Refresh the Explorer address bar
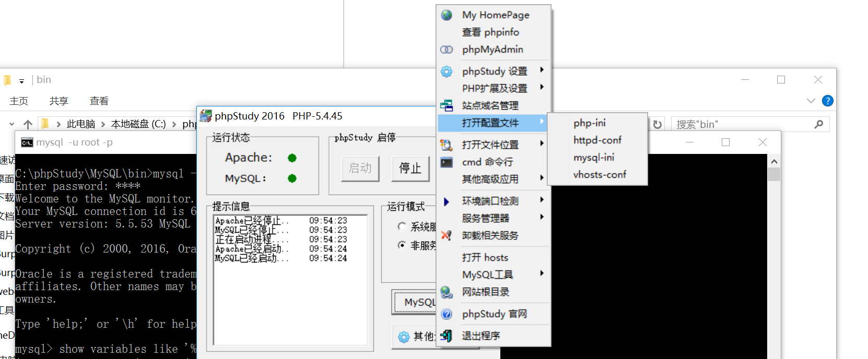Viewport: 868px width, 359px height. (x=658, y=124)
